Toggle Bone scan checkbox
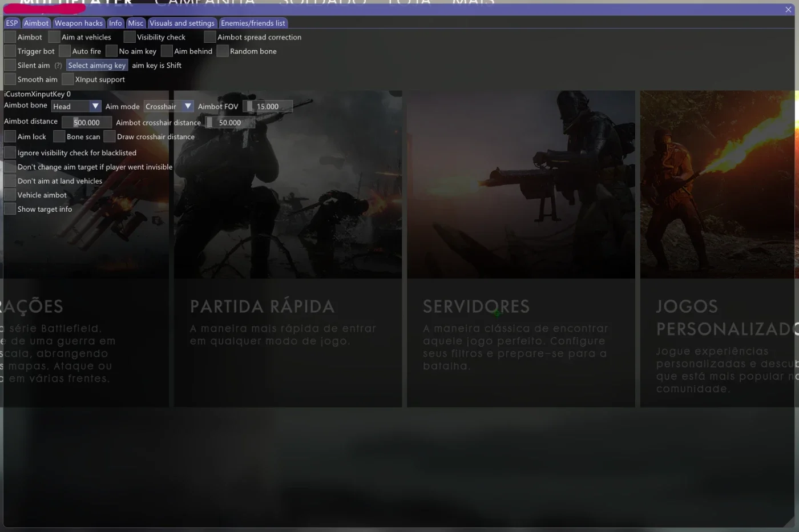 tap(59, 136)
